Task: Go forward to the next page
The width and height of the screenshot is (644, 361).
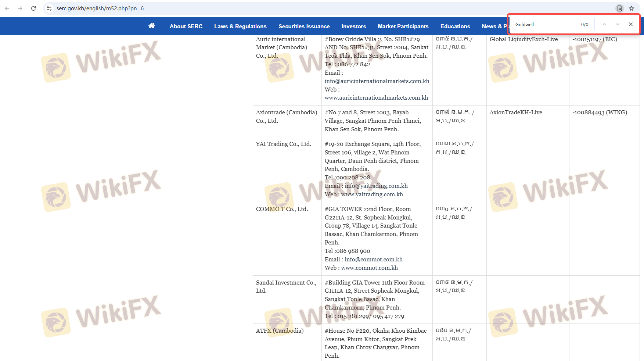Action: (20, 8)
